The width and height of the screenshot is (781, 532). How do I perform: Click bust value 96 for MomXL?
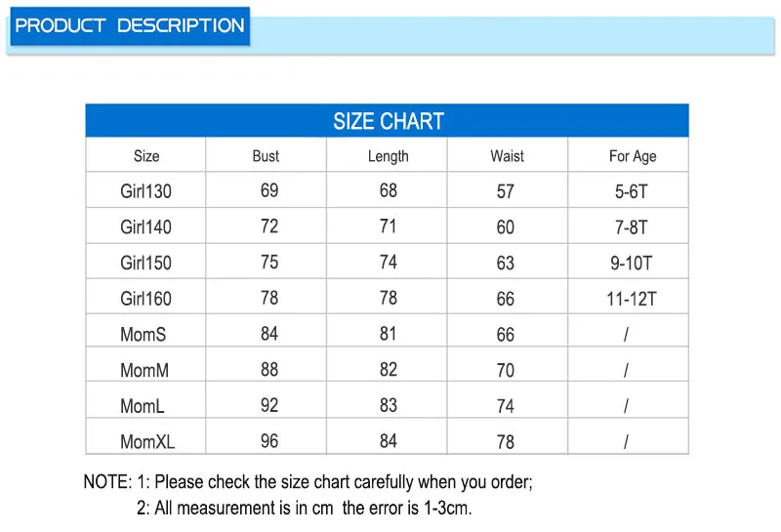pos(269,441)
